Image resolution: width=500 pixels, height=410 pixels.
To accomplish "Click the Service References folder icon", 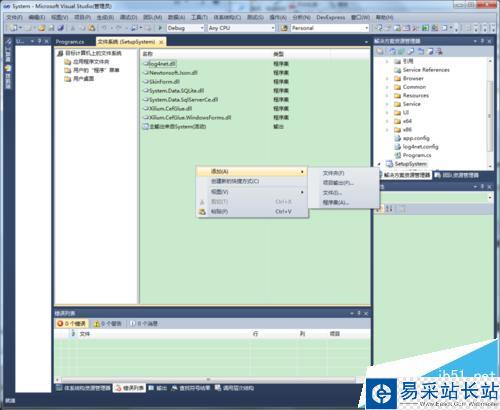I will pos(397,70).
